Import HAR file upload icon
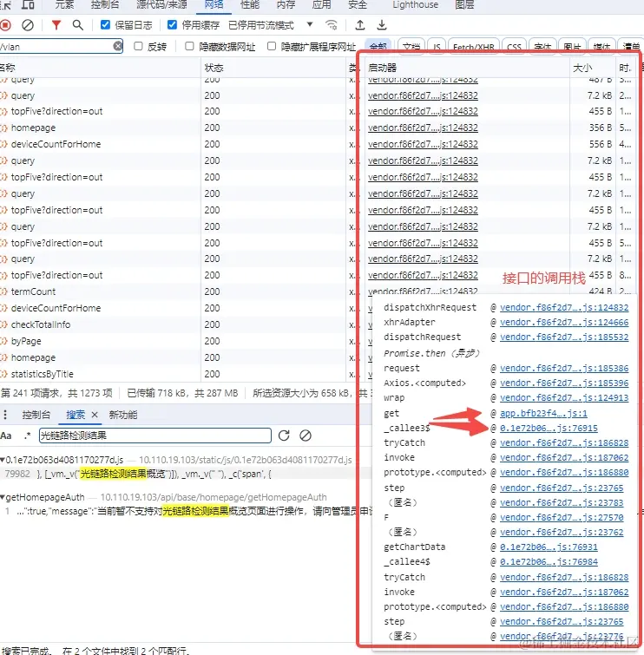The height and width of the screenshot is (655, 644). click(360, 25)
